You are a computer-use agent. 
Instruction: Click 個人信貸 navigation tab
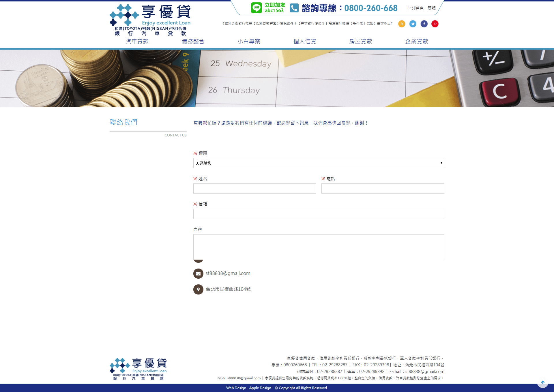[305, 41]
